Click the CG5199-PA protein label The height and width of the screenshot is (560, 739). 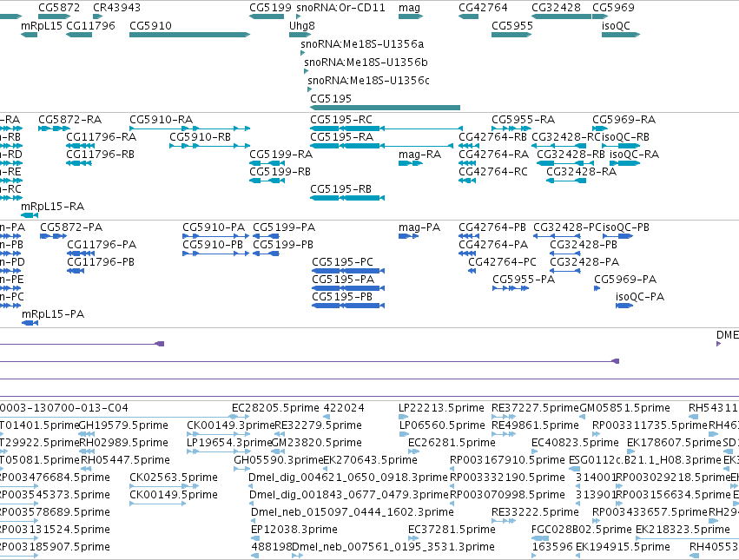pos(284,227)
